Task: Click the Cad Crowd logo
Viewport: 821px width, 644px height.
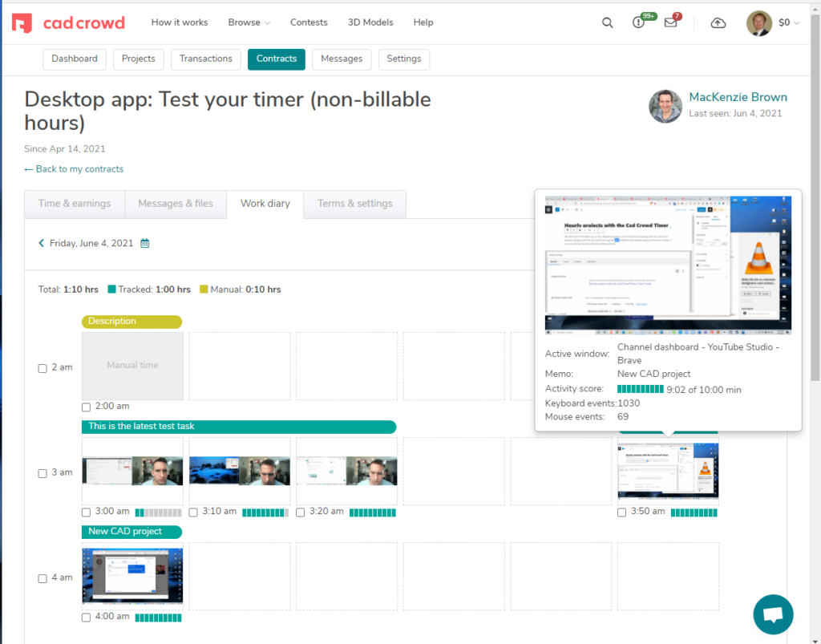Action: [68, 22]
